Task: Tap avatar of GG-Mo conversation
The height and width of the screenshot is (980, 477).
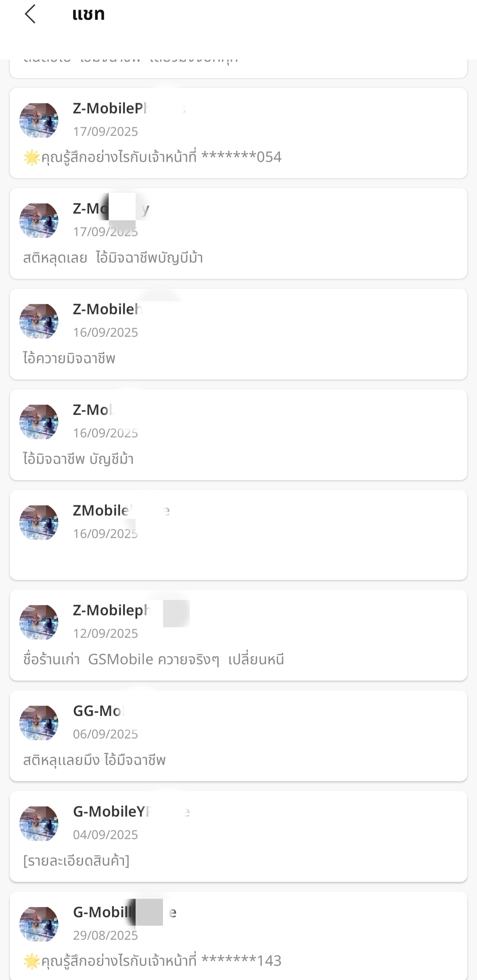Action: 39,723
